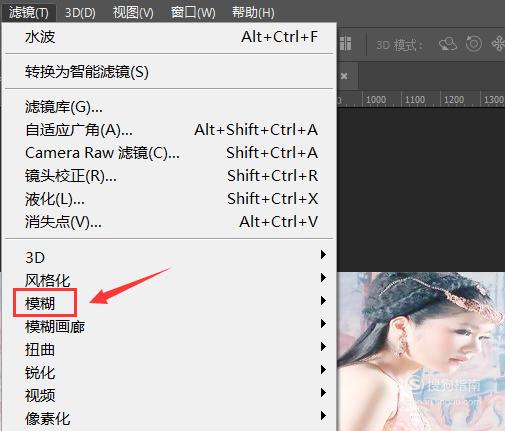Viewport: 505px width, 431px height.
Task: Open the 像素化 submenu
Action: pos(169,418)
